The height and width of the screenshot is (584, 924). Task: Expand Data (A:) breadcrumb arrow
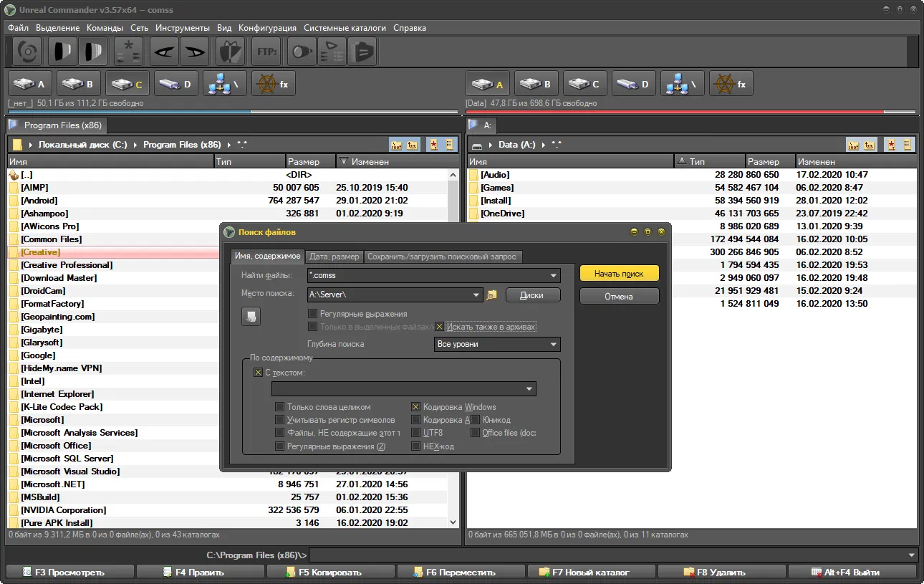click(544, 145)
